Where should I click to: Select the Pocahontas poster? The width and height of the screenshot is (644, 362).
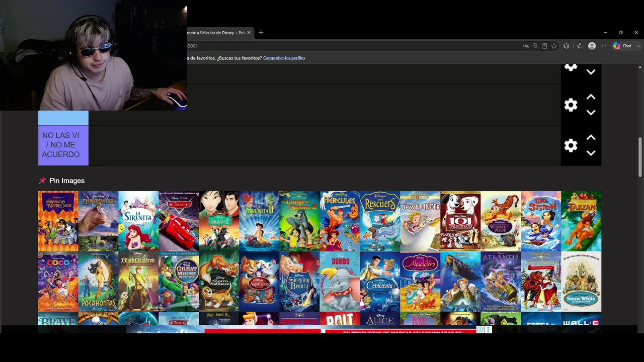[x=98, y=282]
